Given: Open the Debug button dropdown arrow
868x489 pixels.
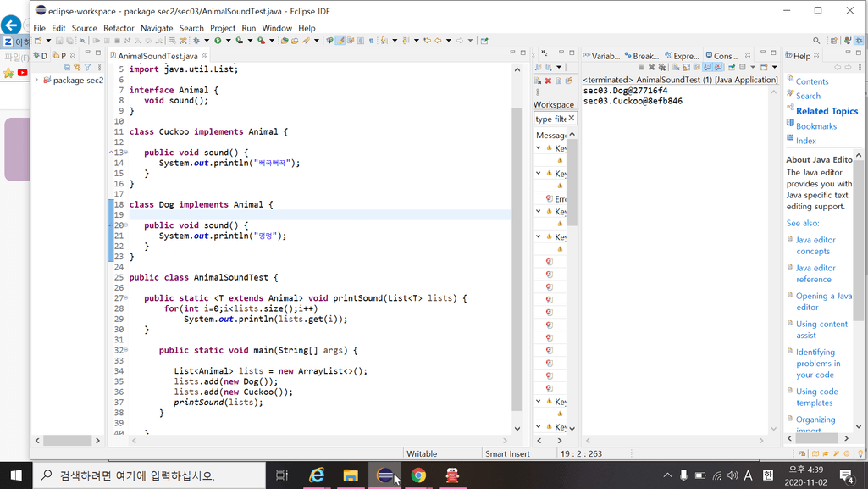Looking at the screenshot, I should 207,41.
